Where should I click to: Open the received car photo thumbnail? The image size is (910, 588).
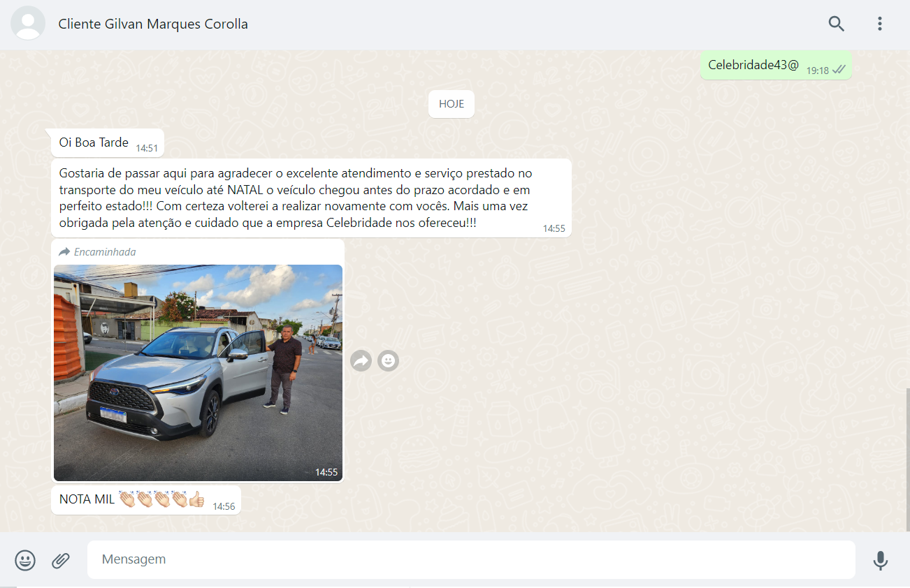198,373
